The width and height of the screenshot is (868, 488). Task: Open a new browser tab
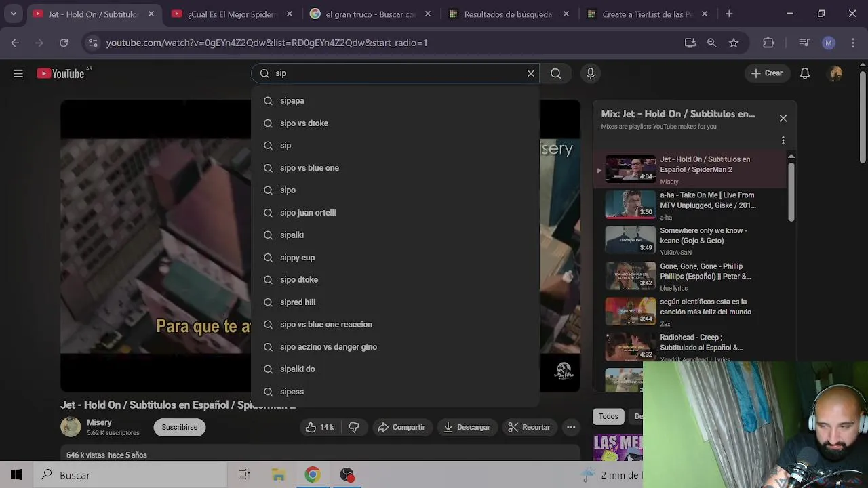729,14
